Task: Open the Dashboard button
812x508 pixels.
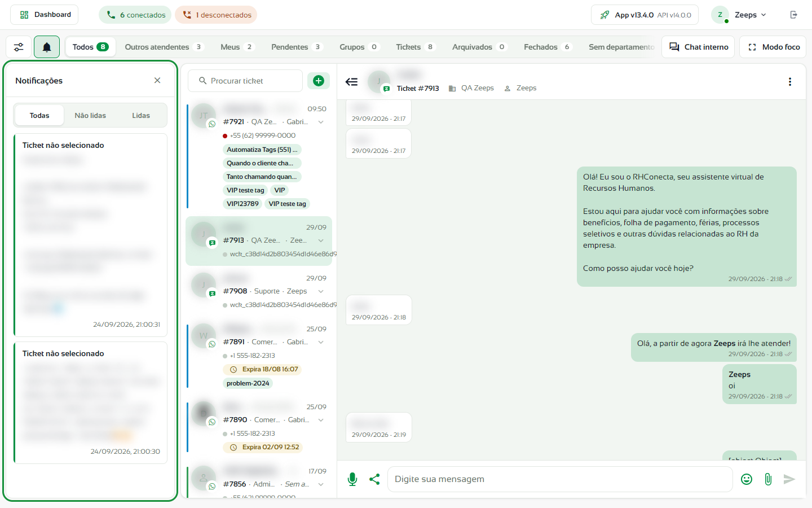Action: coord(45,15)
